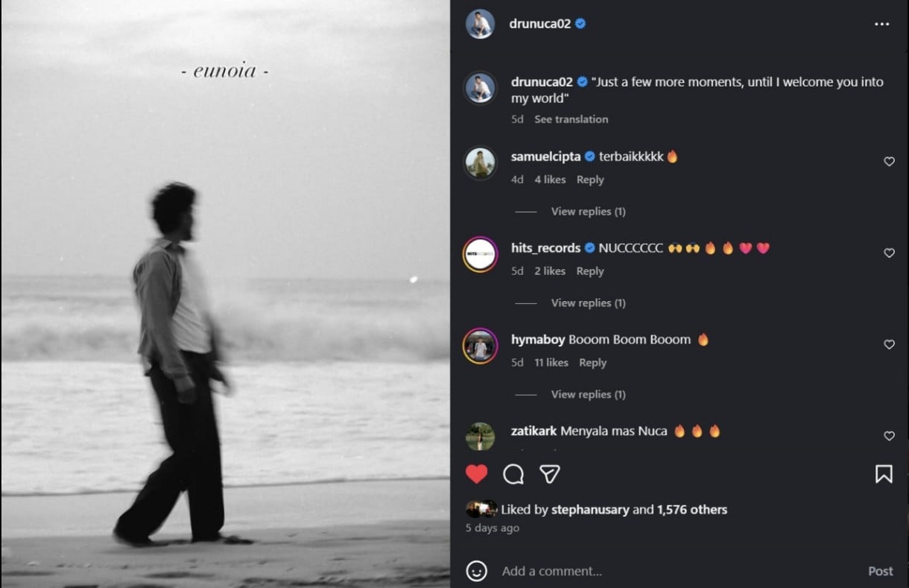Open drunuca02's profile picture at the top
Image resolution: width=909 pixels, height=588 pixels.
pyautogui.click(x=481, y=24)
